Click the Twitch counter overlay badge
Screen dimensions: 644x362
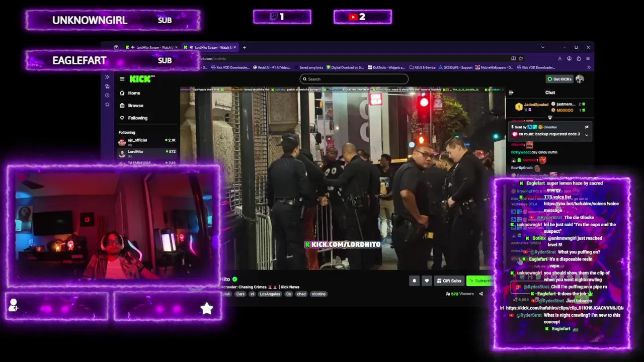coord(282,17)
